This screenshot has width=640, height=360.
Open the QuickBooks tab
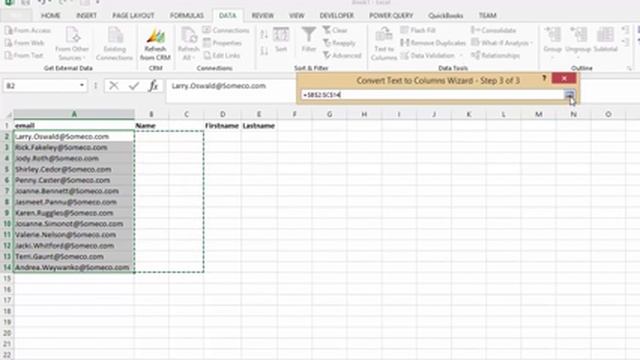click(446, 16)
